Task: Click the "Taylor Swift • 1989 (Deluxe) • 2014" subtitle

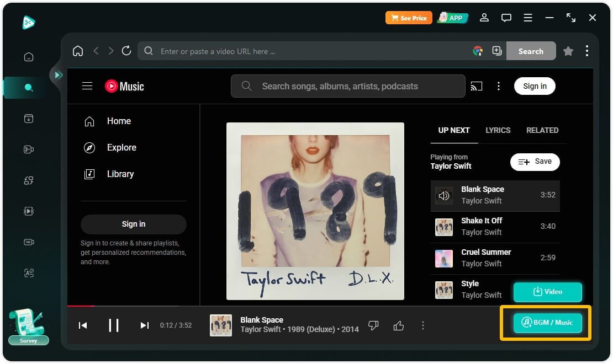Action: click(299, 330)
